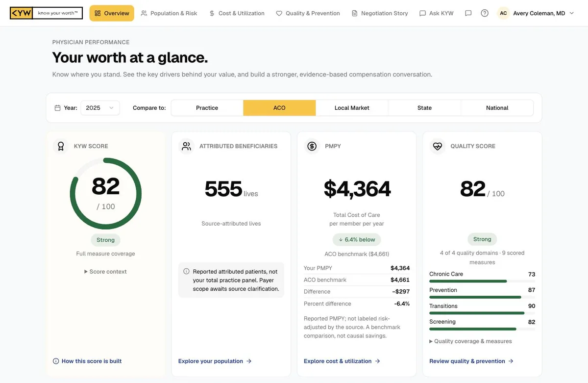Click arrow next to Explore cost & utilization
Image resolution: width=588 pixels, height=383 pixels.
coord(377,361)
